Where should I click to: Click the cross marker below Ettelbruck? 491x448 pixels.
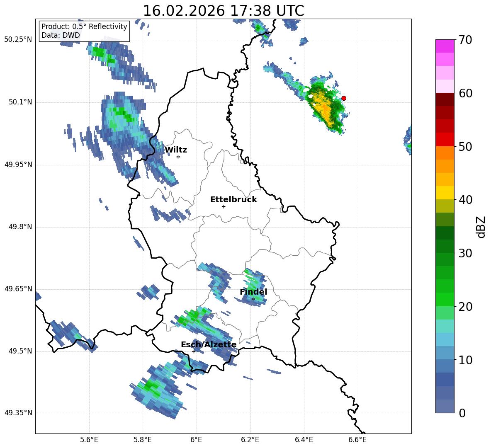224,206
